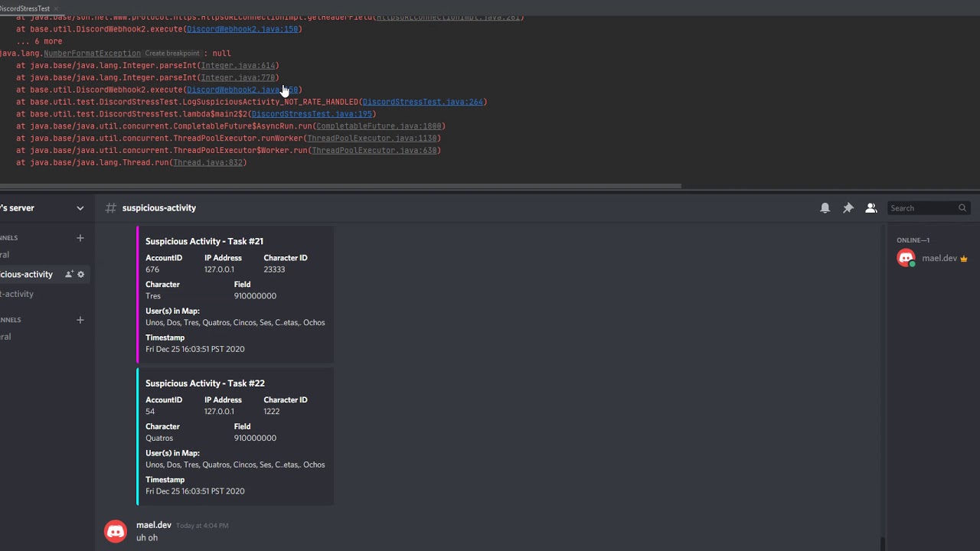Click AccountID value 676 in Task #21

tap(152, 269)
